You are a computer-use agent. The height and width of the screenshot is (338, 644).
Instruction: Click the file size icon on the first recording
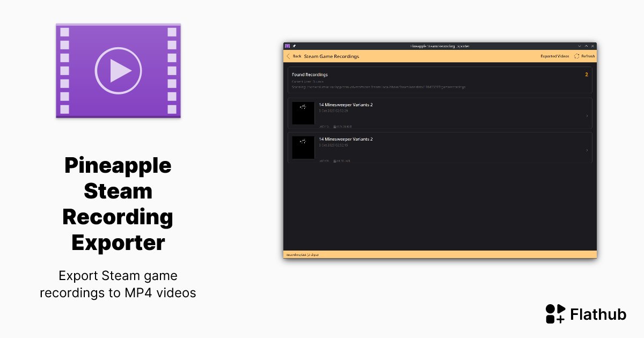click(335, 126)
